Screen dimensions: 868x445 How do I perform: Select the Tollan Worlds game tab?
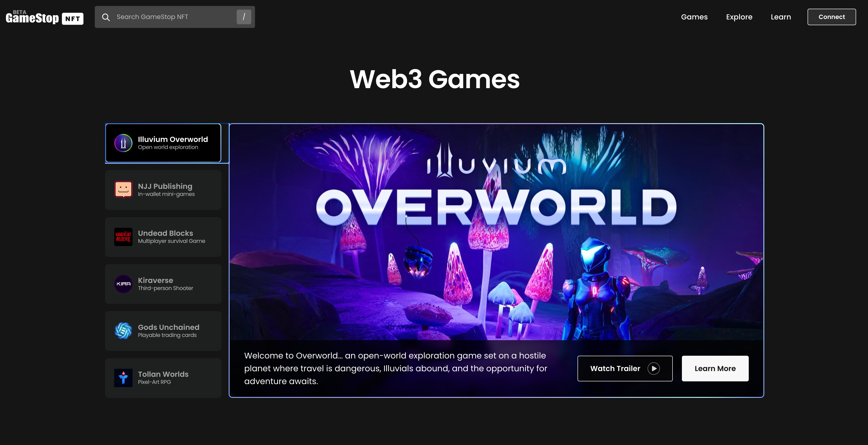click(163, 378)
